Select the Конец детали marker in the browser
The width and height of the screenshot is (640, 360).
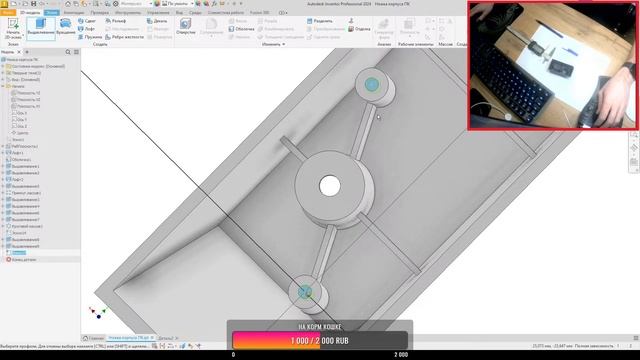tap(21, 260)
